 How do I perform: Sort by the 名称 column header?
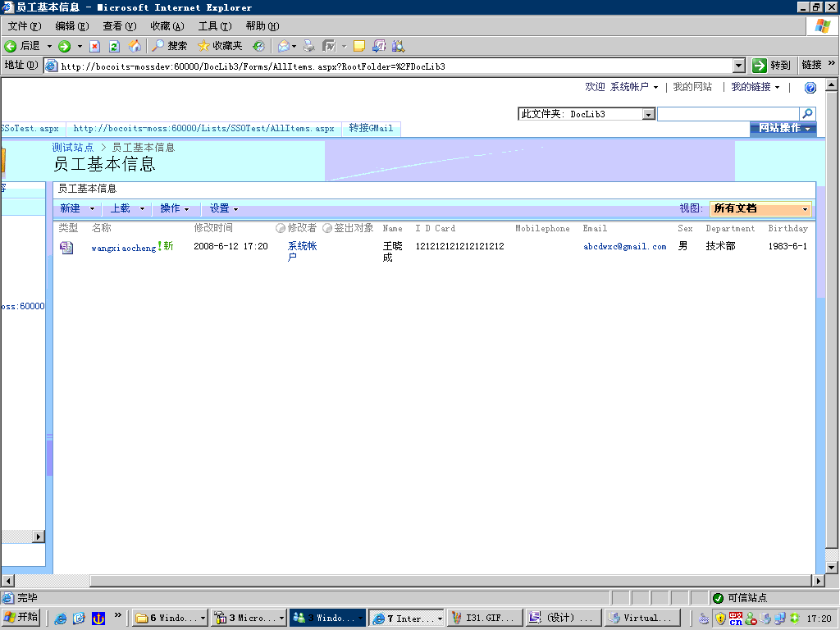[101, 228]
